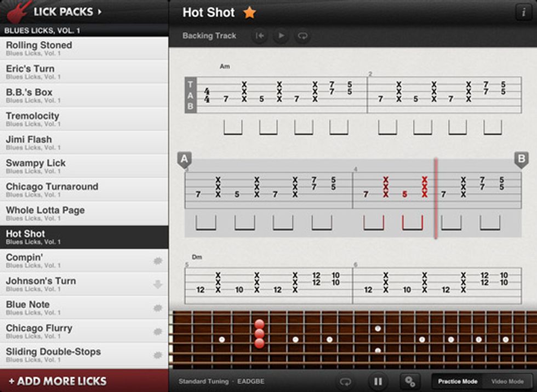Viewport: 537px width, 392px height.
Task: Switch to Video Mode
Action: pyautogui.click(x=507, y=381)
